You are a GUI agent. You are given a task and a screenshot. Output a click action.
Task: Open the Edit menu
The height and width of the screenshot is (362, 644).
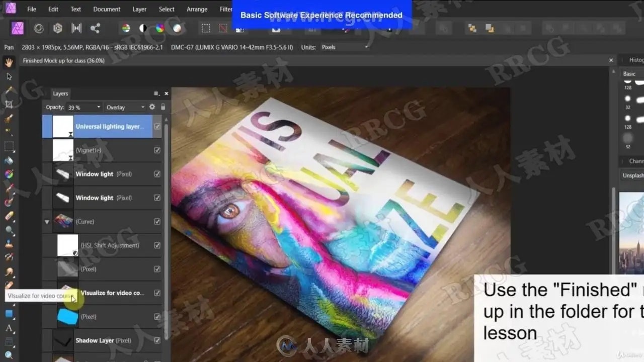(53, 9)
